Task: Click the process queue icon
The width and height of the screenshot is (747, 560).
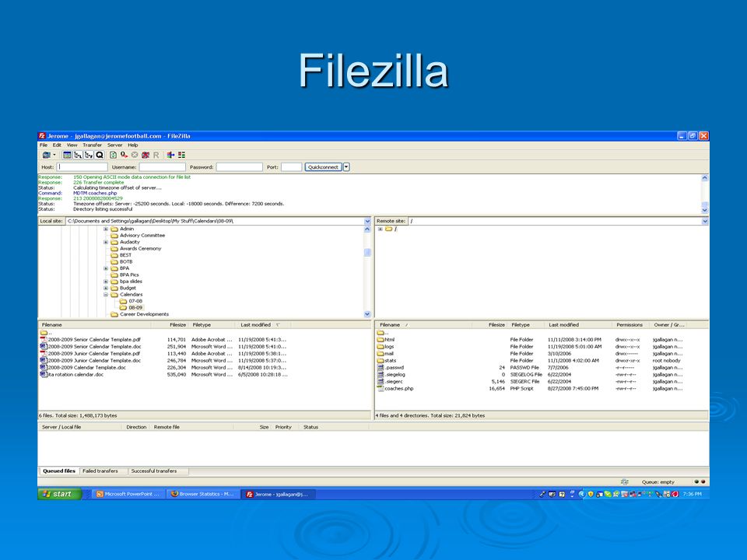Action: 124,155
